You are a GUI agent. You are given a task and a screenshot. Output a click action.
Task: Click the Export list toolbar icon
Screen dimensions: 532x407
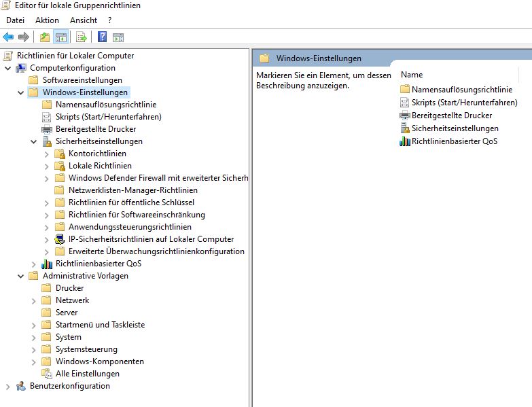click(82, 37)
